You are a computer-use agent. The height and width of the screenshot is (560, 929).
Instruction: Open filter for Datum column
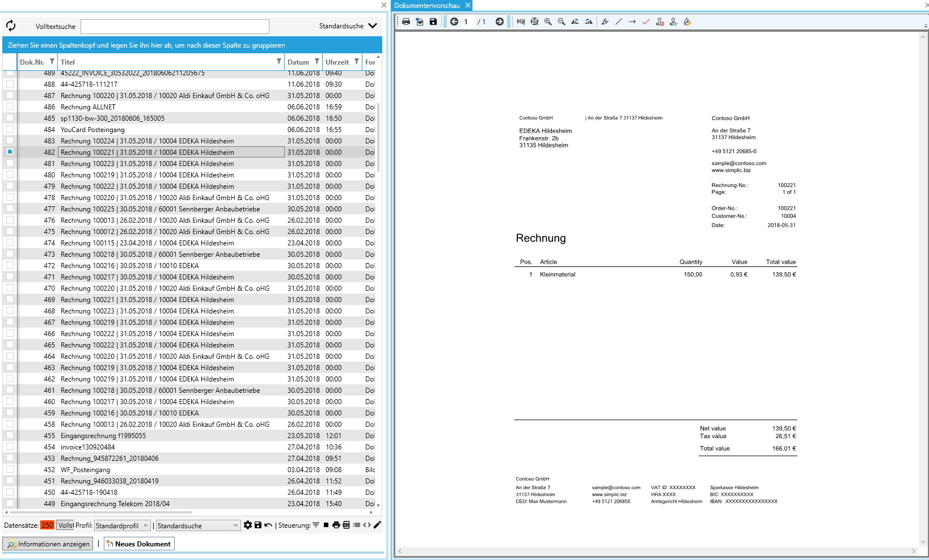pos(317,61)
